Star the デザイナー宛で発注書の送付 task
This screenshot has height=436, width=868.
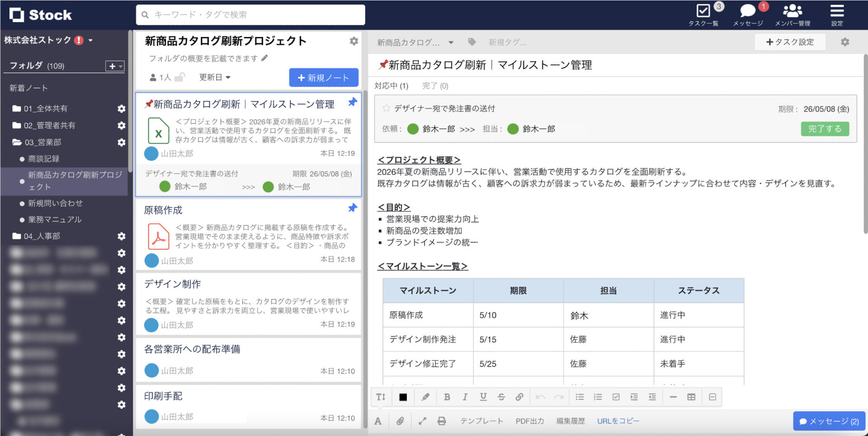click(386, 108)
